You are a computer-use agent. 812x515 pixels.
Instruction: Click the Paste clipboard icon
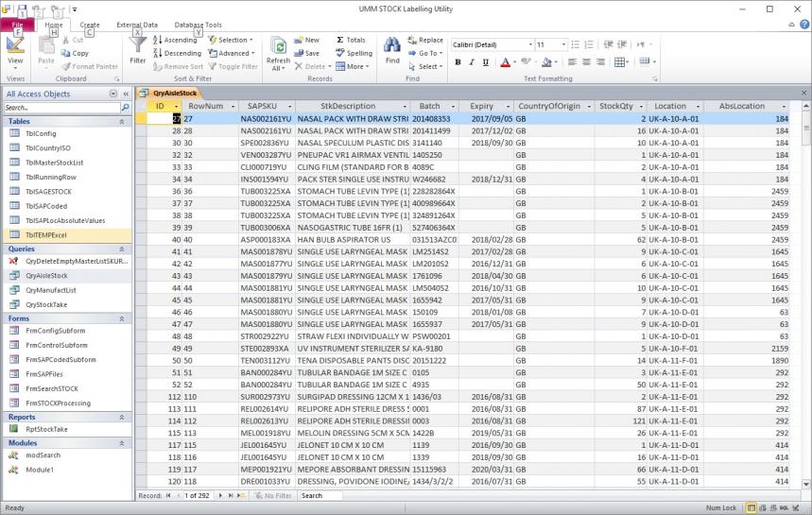46,46
